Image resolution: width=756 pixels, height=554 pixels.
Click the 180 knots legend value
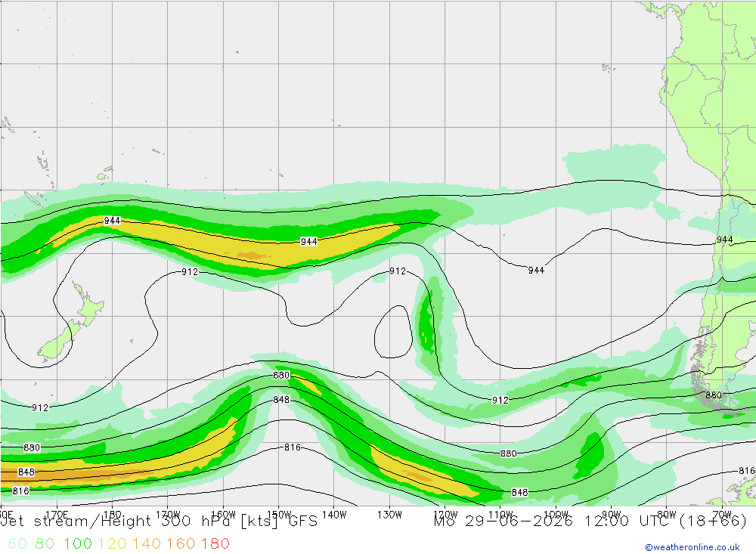215,544
